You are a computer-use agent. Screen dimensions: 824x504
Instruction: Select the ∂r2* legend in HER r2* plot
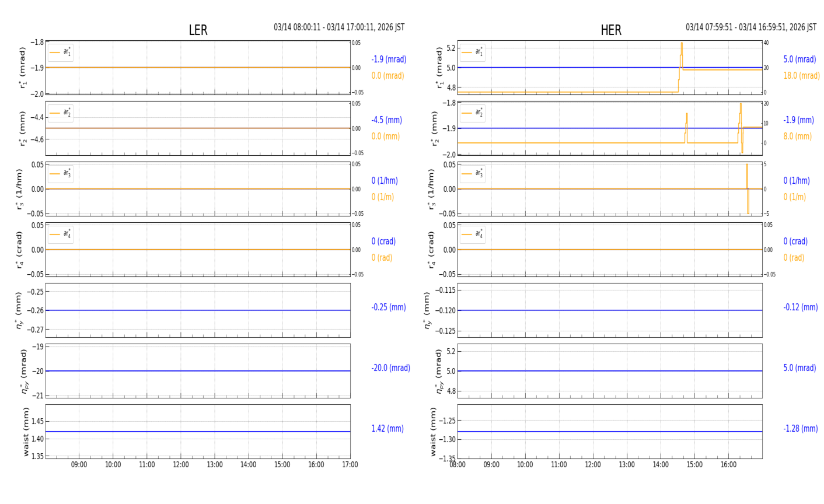[x=472, y=113]
